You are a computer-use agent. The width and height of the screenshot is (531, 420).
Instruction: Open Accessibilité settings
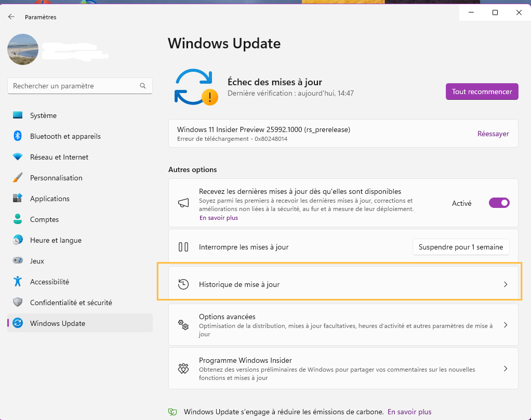tap(80, 282)
